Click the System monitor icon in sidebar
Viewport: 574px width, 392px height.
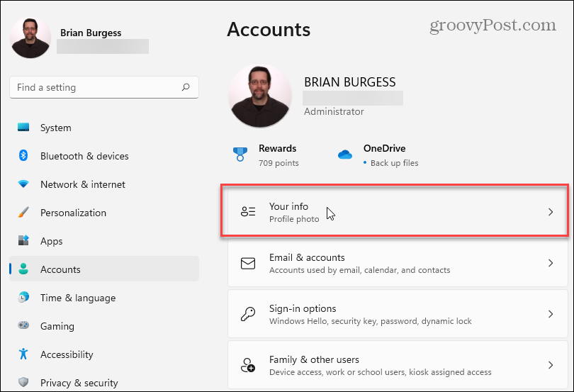click(23, 127)
